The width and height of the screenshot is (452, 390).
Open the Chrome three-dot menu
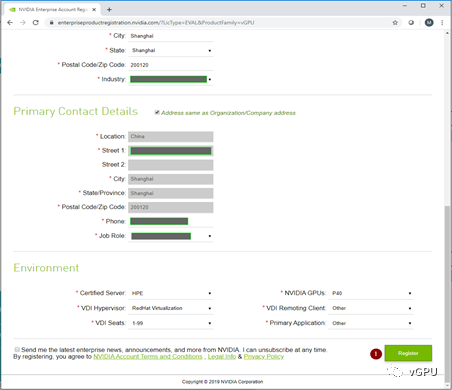click(442, 23)
